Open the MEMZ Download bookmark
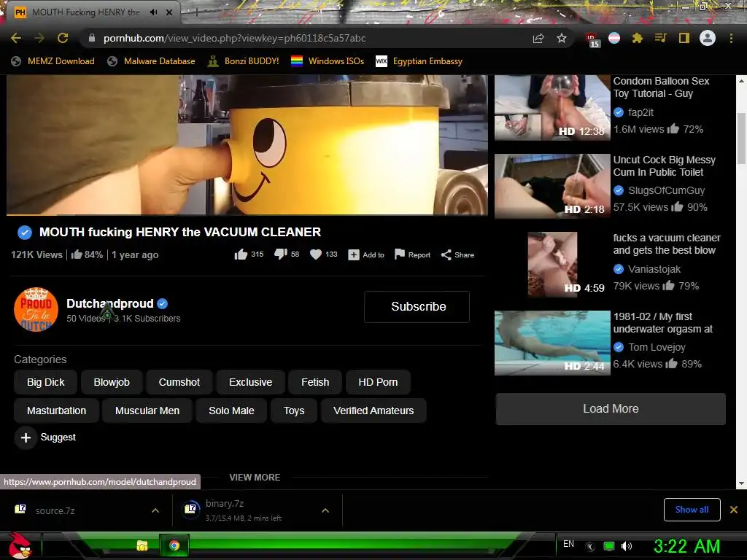This screenshot has width=747, height=560. pyautogui.click(x=53, y=61)
